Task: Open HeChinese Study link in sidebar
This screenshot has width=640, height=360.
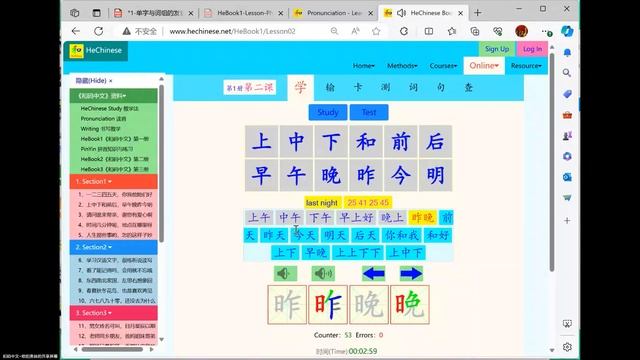Action: coord(110,109)
